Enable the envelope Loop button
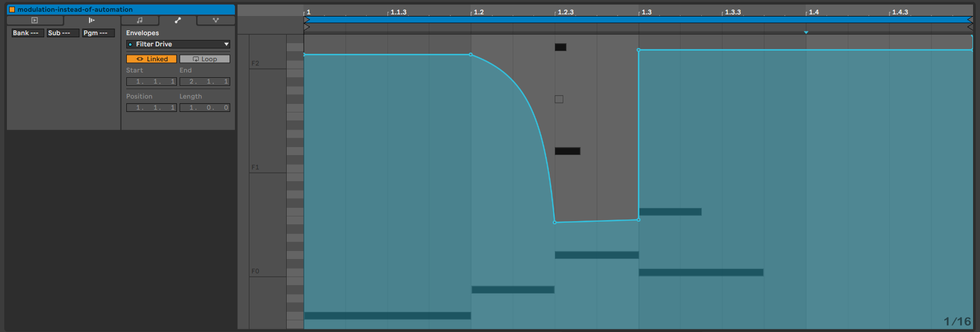980x332 pixels. 205,59
